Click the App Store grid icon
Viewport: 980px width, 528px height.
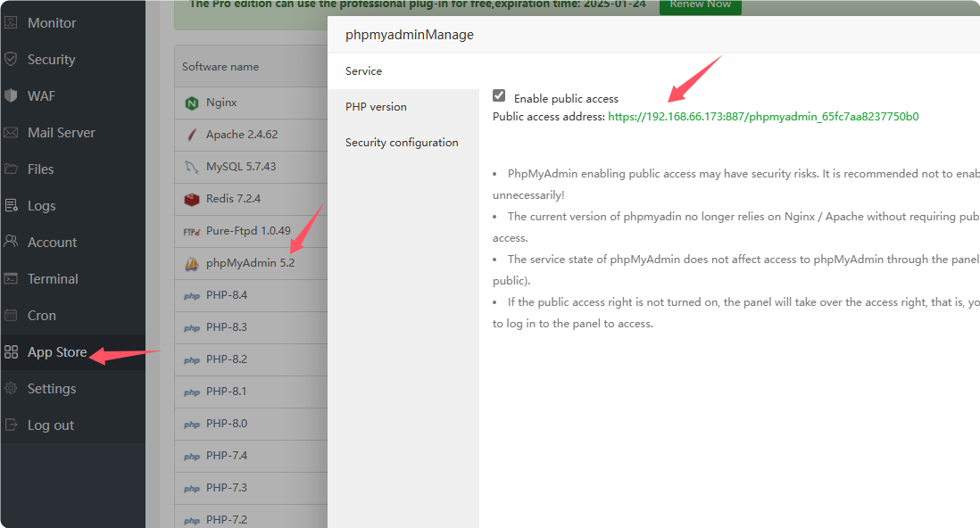click(11, 351)
